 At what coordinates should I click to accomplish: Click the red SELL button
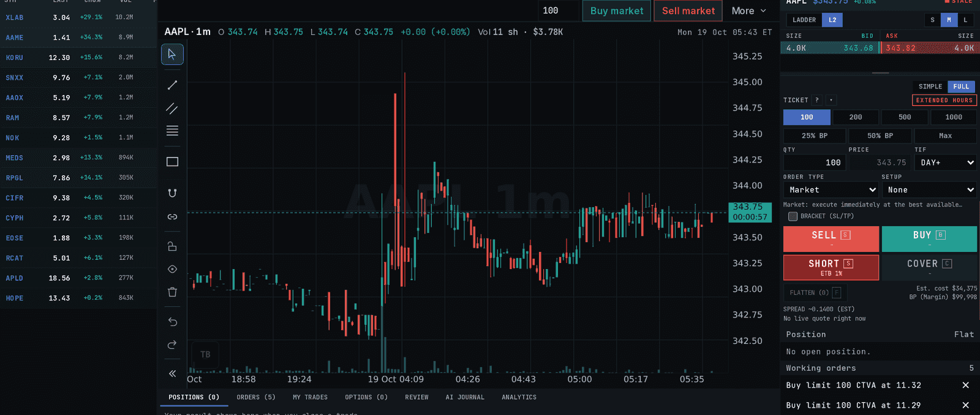(831, 239)
